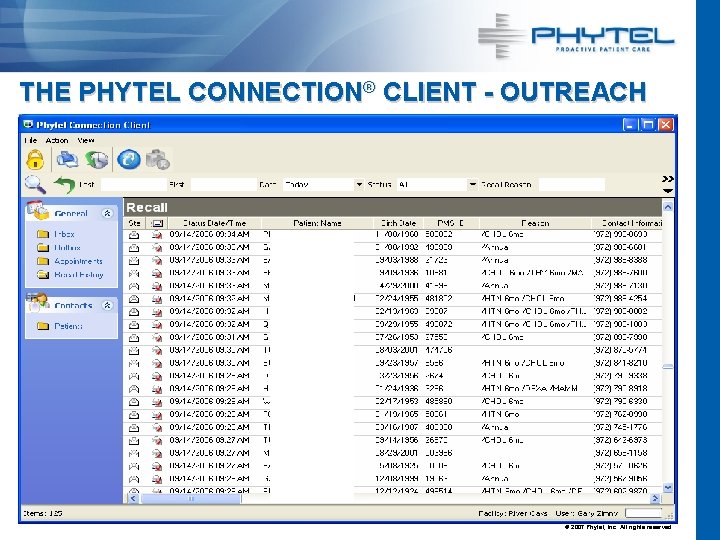
Task: Click the General panel header icon
Action: [37, 210]
